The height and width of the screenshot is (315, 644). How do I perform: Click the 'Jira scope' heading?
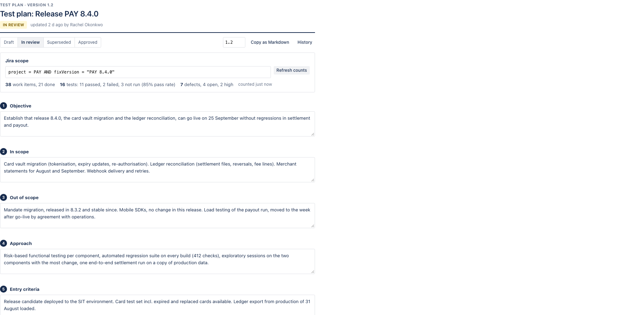click(17, 61)
